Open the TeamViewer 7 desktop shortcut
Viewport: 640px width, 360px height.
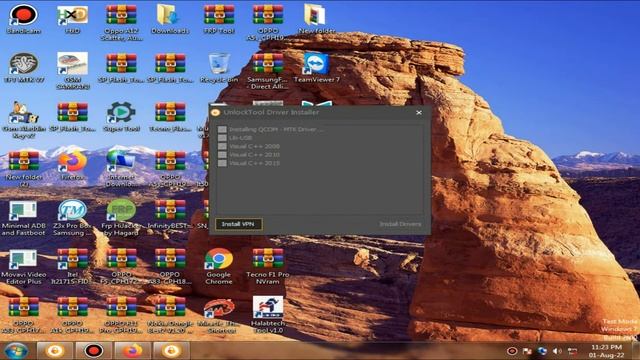[x=316, y=68]
